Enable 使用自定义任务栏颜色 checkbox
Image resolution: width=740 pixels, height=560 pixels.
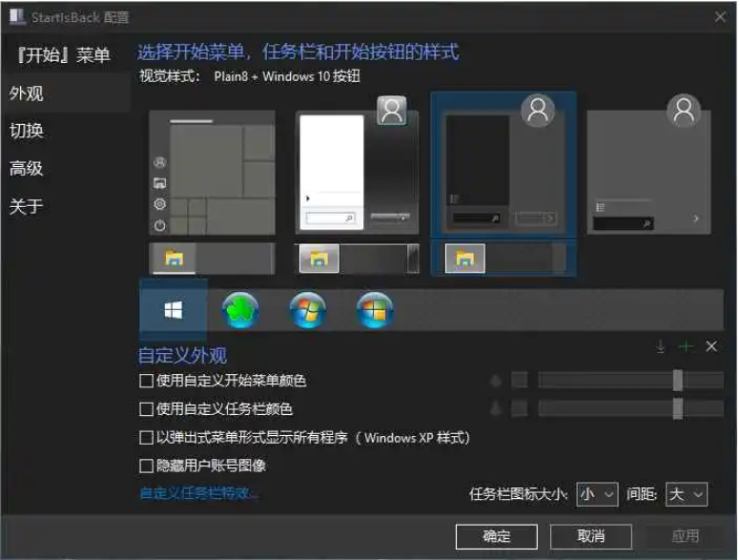[146, 409]
